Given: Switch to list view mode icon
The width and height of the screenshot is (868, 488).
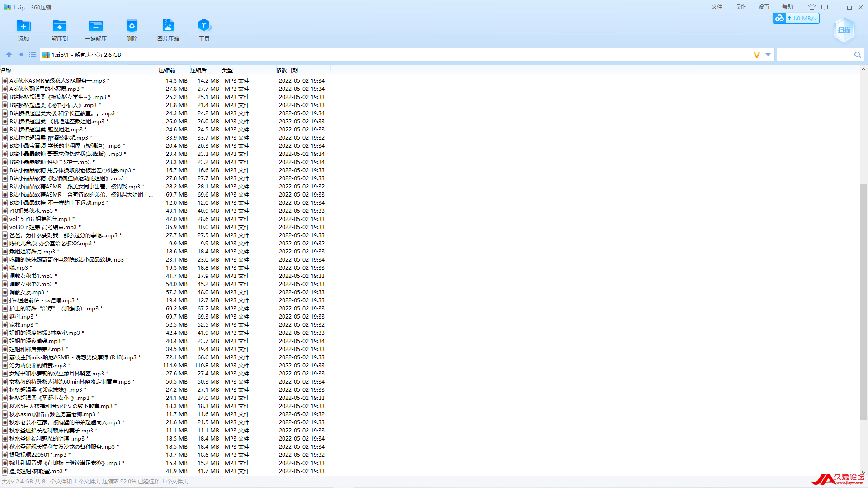Looking at the screenshot, I should [x=33, y=55].
